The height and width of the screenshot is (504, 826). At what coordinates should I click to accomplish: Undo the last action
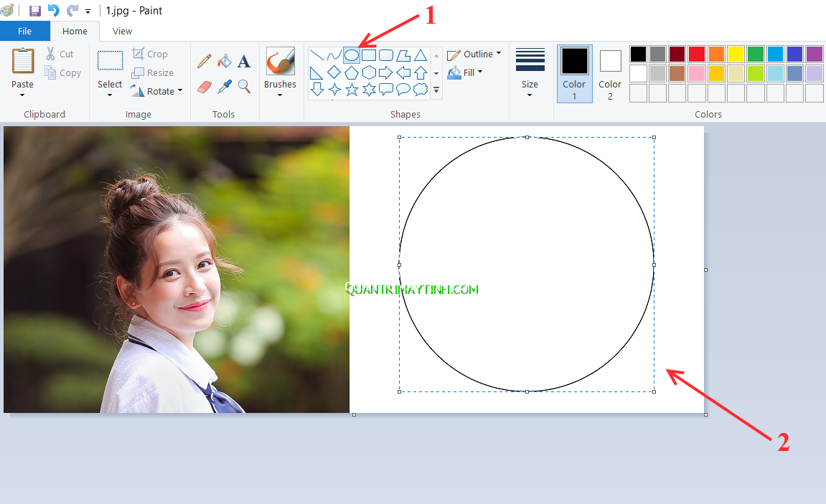[x=53, y=11]
